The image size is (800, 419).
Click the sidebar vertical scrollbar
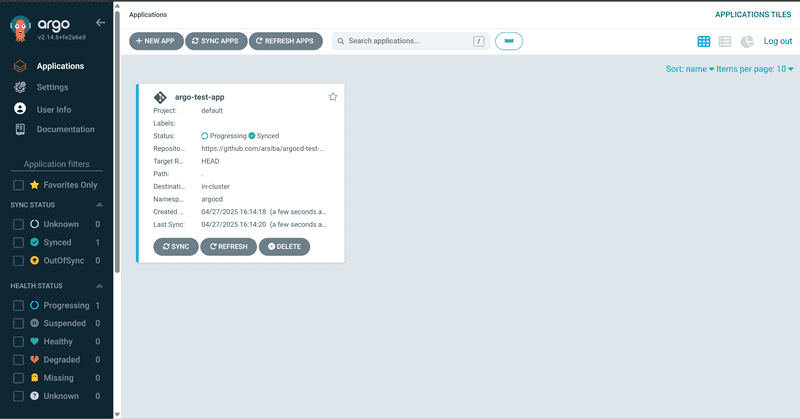tap(117, 143)
